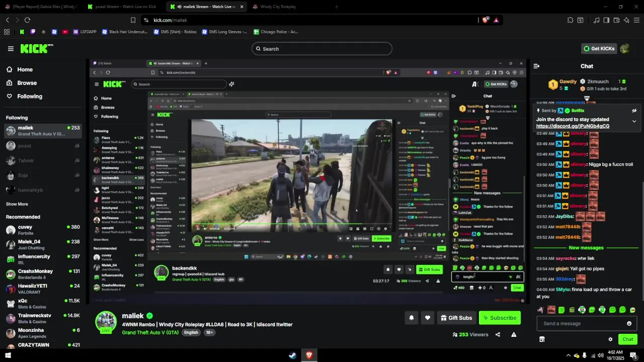The image size is (644, 362).
Task: Expand the chat leaderboard chevron
Action: 587,99
